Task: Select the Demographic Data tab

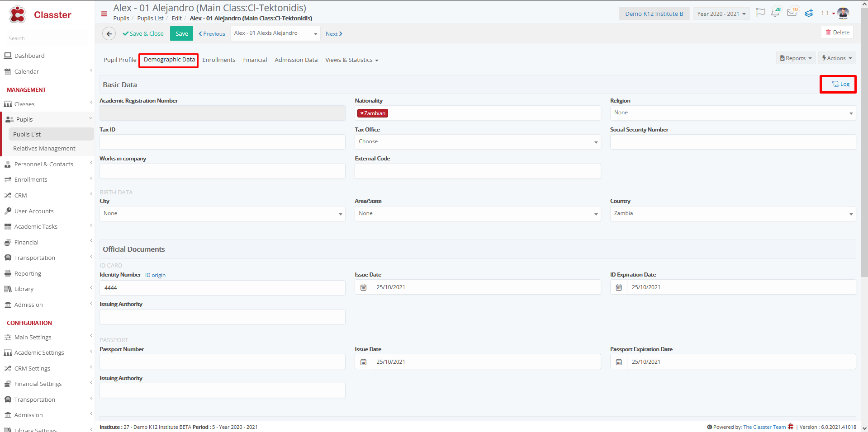Action: [169, 60]
